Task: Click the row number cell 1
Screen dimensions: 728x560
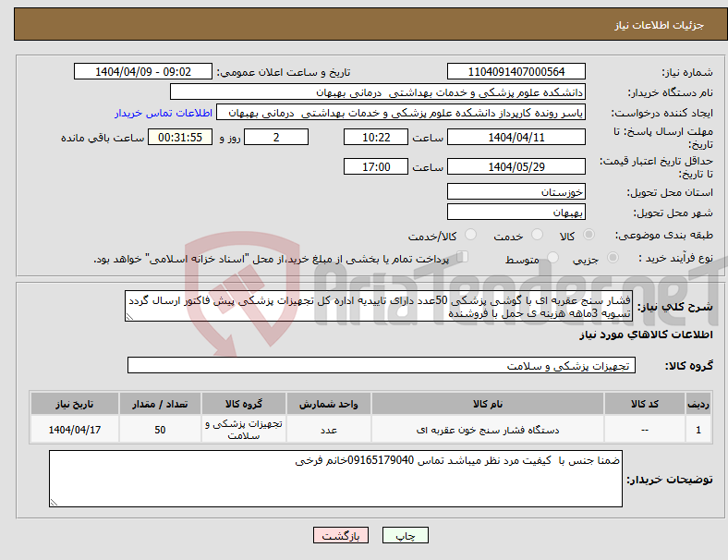Action: 698,430
